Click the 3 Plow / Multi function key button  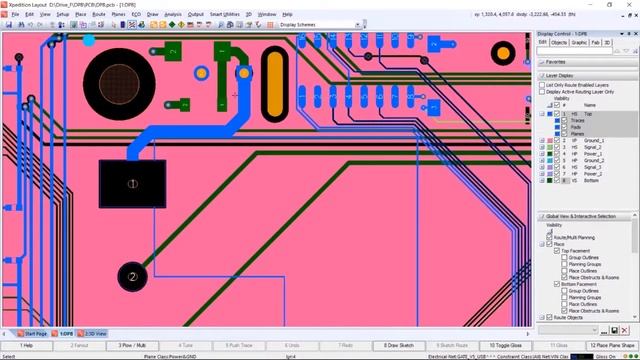(132, 345)
